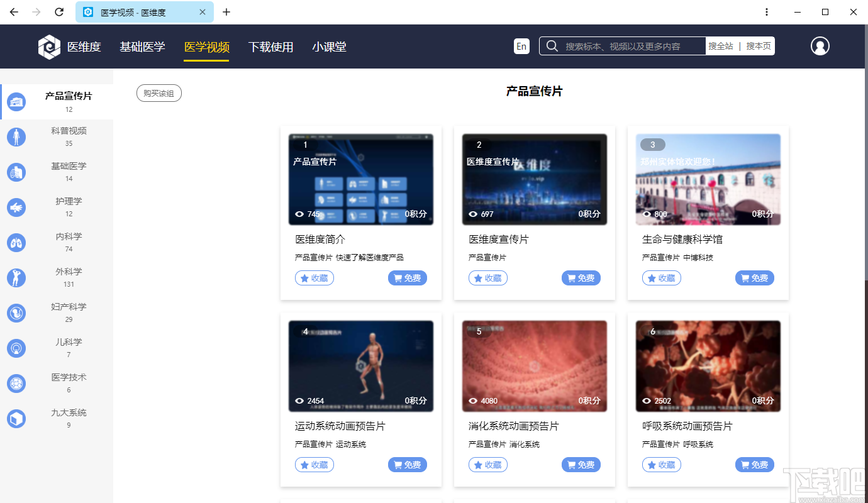This screenshot has height=503, width=868.
Task: Toggle 收藏 on 呼吸系统动画预告片
Action: [x=661, y=464]
